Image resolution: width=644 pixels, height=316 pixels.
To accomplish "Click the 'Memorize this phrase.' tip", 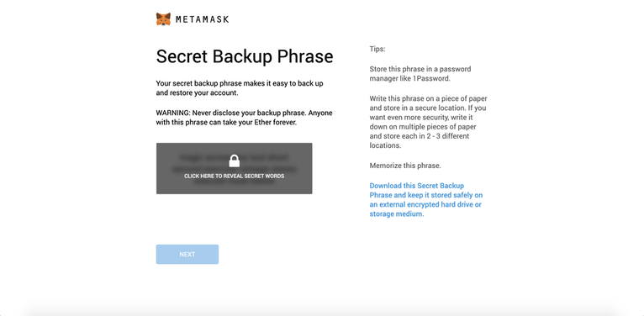I will (x=405, y=166).
